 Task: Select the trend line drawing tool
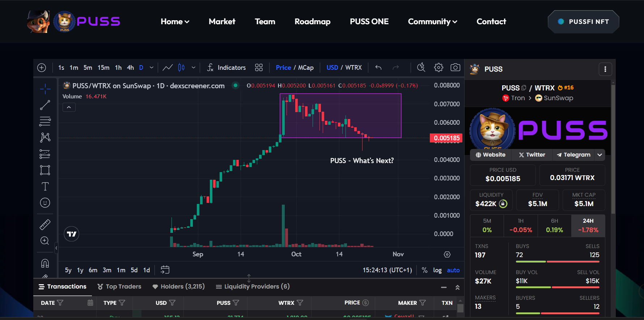point(45,105)
